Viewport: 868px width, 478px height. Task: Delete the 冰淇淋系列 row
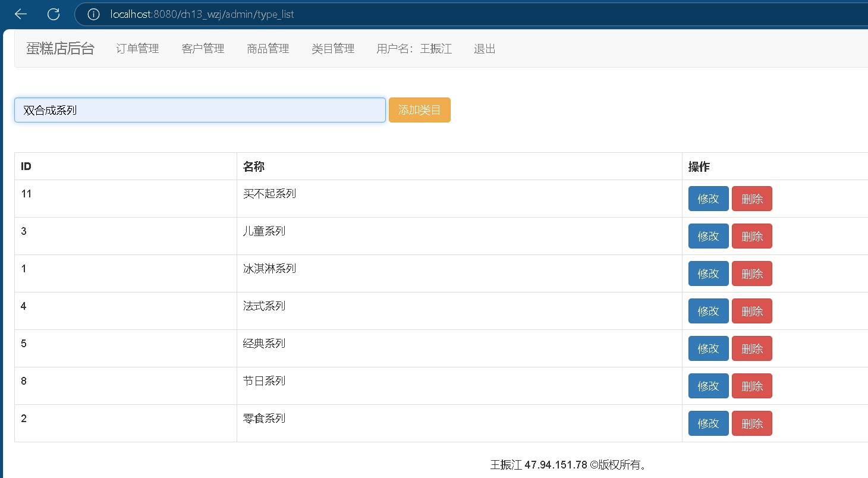pyautogui.click(x=752, y=273)
